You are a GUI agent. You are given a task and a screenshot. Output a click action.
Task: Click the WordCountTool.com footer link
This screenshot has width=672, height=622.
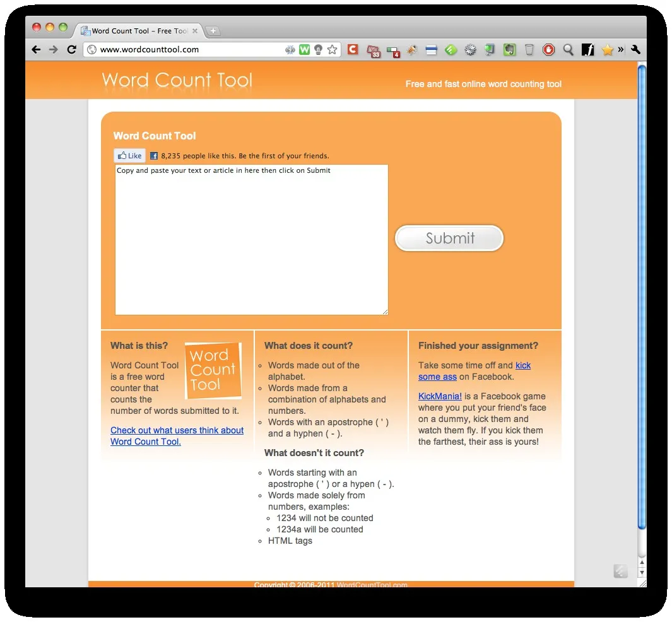click(372, 584)
